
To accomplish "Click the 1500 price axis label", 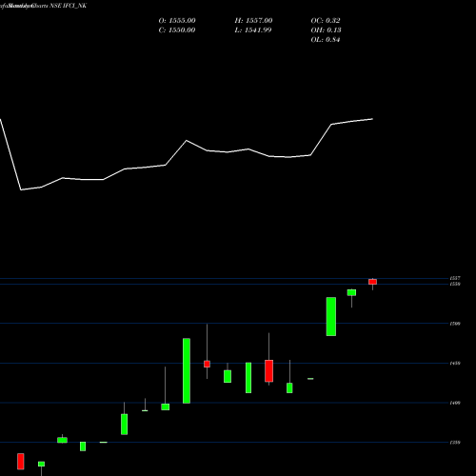I will point(455,324).
